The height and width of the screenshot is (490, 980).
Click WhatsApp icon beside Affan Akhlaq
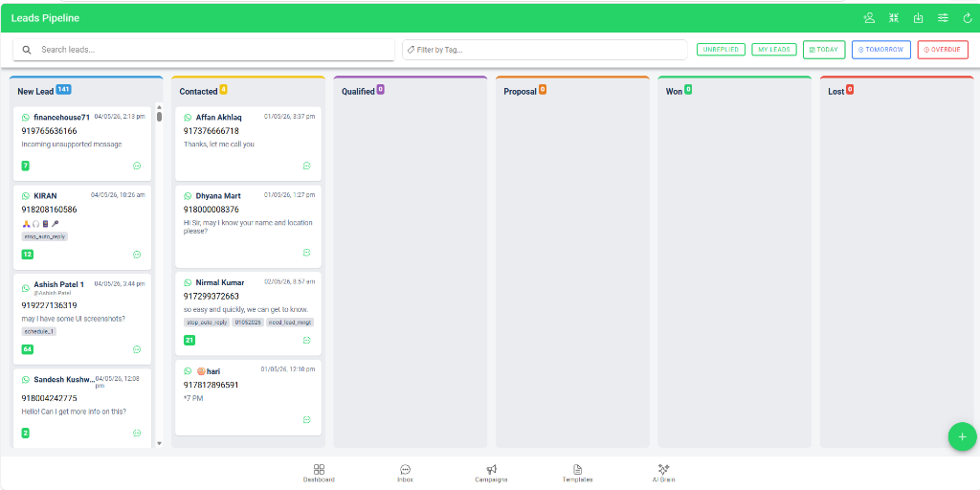click(188, 117)
